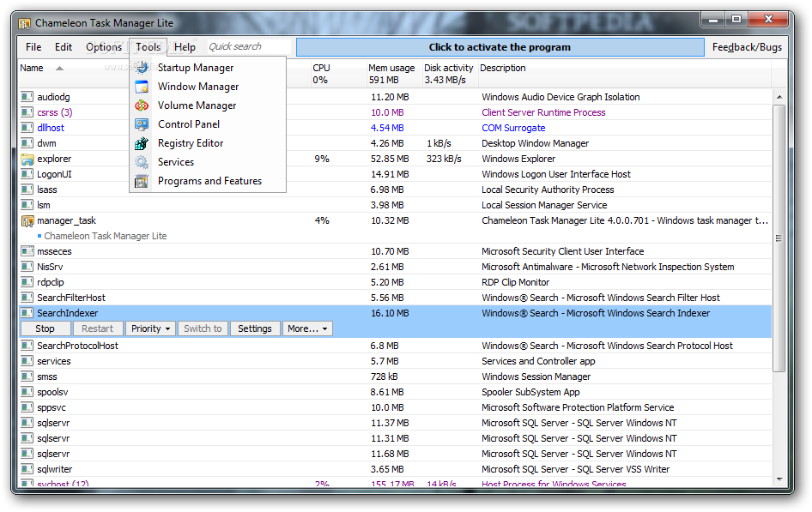Image resolution: width=812 pixels, height=512 pixels.
Task: Click the Restart button
Action: tap(97, 328)
